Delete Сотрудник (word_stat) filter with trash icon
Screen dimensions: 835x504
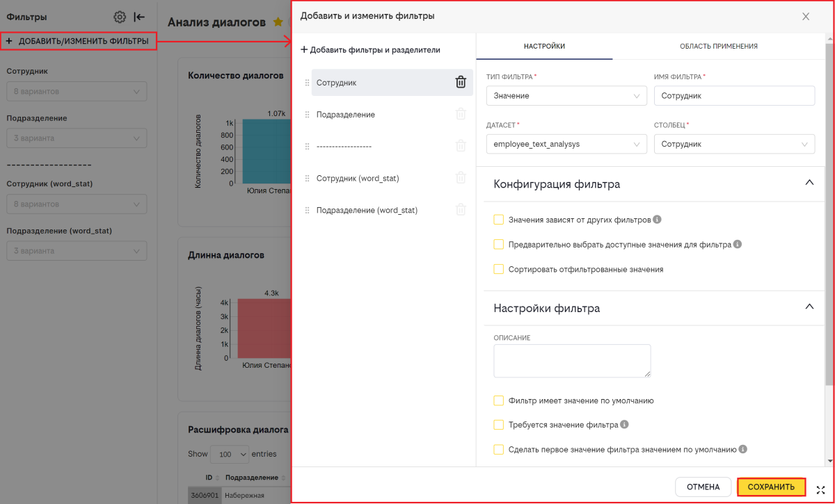pos(461,178)
